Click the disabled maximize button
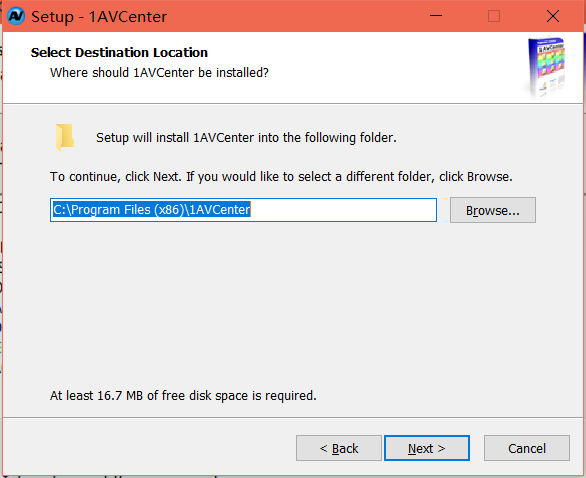 tap(494, 16)
